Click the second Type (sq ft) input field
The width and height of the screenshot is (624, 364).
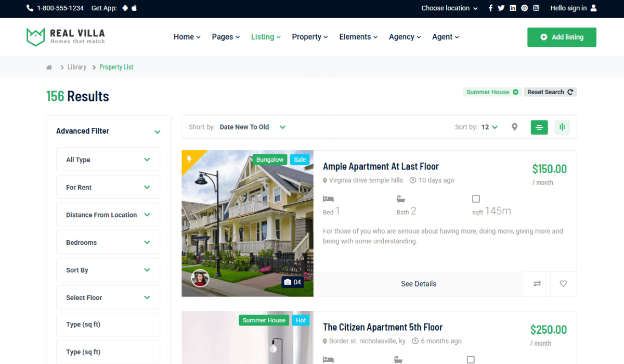pyautogui.click(x=108, y=352)
